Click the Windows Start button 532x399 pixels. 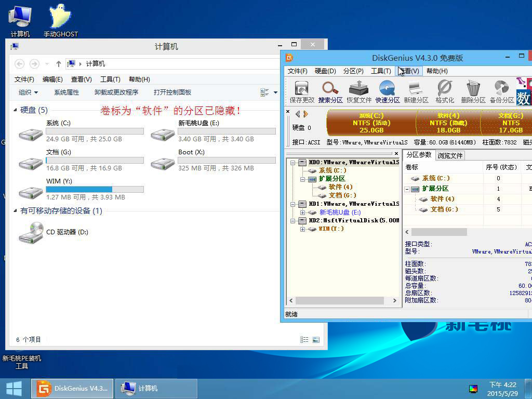(14, 389)
